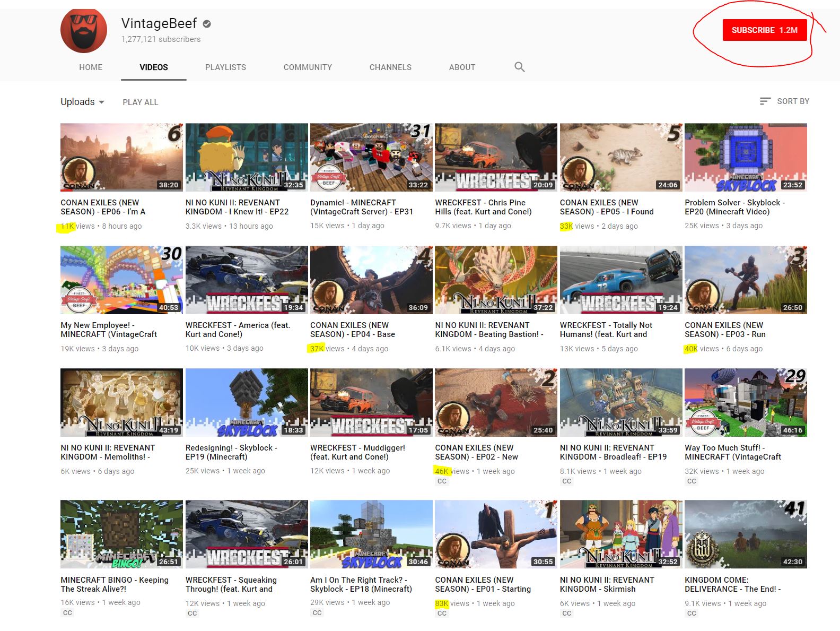
Task: Click PLAY ALL
Action: pyautogui.click(x=141, y=102)
